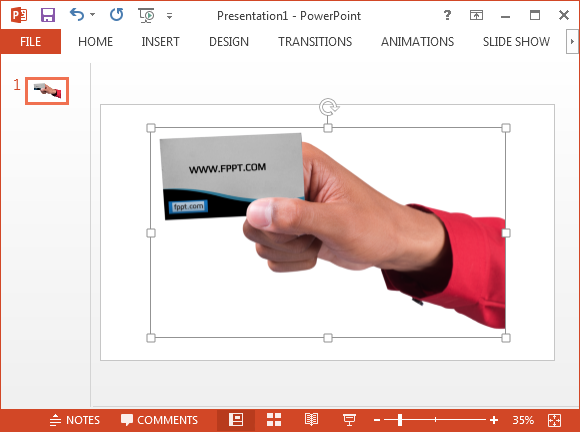Switch to Reading View
This screenshot has width=580, height=432.
(x=311, y=420)
